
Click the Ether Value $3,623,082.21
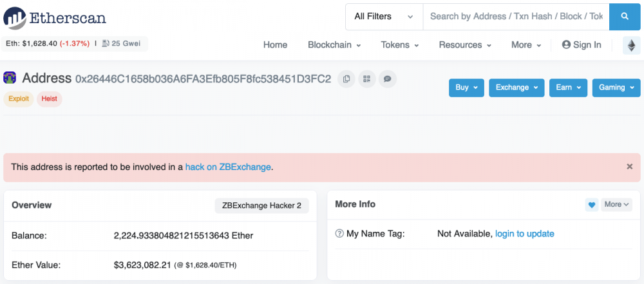[142, 265]
